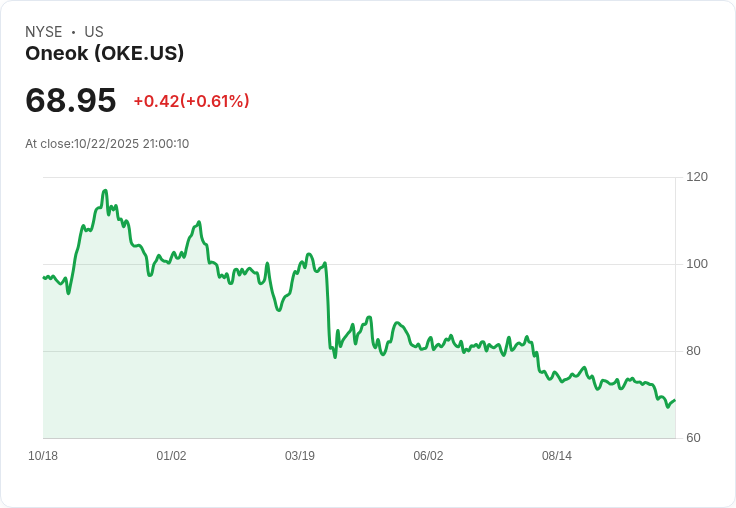Click the NYSE exchange label

(44, 32)
